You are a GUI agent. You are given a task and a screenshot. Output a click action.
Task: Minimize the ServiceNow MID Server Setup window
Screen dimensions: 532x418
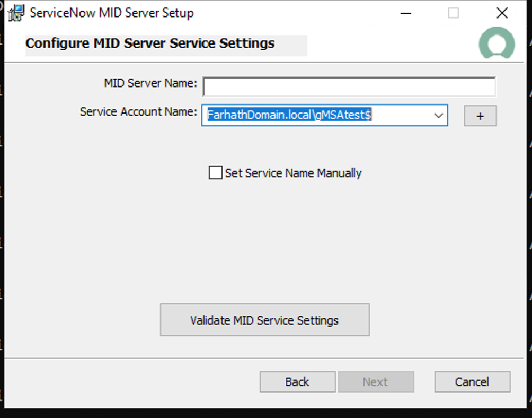[x=405, y=13]
